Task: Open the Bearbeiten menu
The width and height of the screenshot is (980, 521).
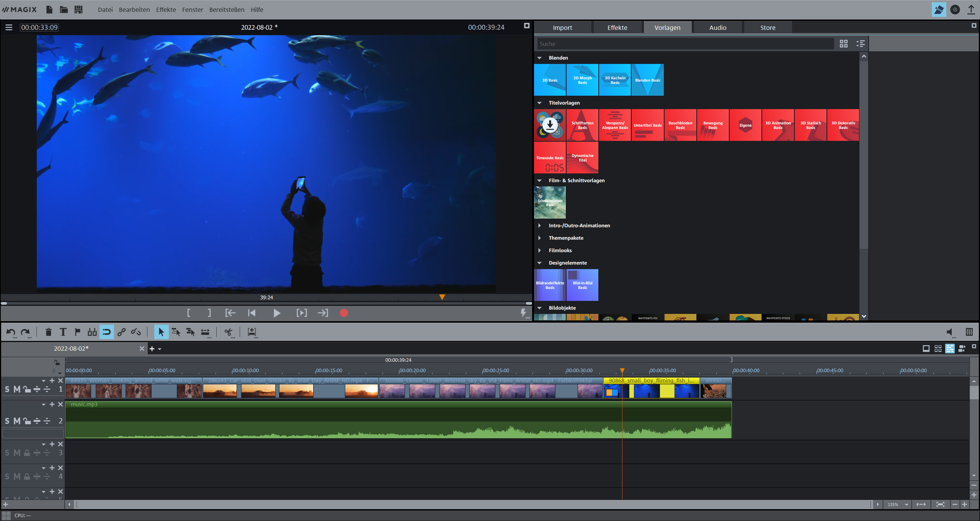Action: (x=134, y=10)
